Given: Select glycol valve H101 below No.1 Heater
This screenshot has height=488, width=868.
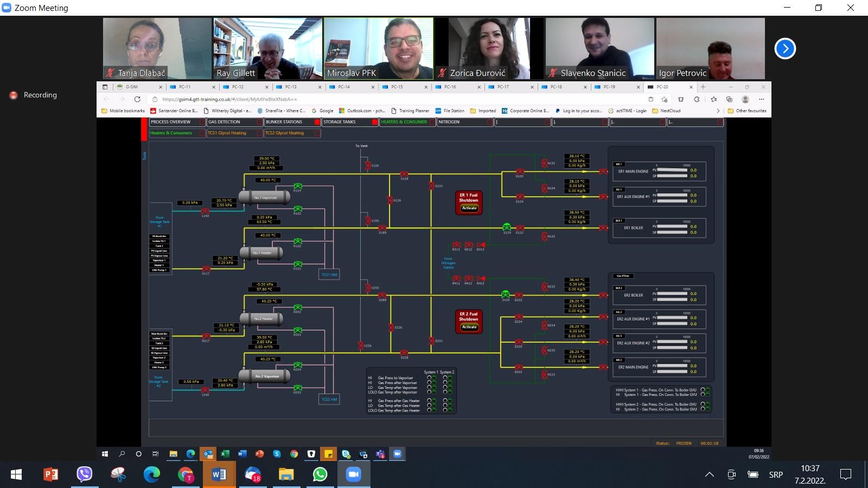Looking at the screenshot, I should pos(298,264).
